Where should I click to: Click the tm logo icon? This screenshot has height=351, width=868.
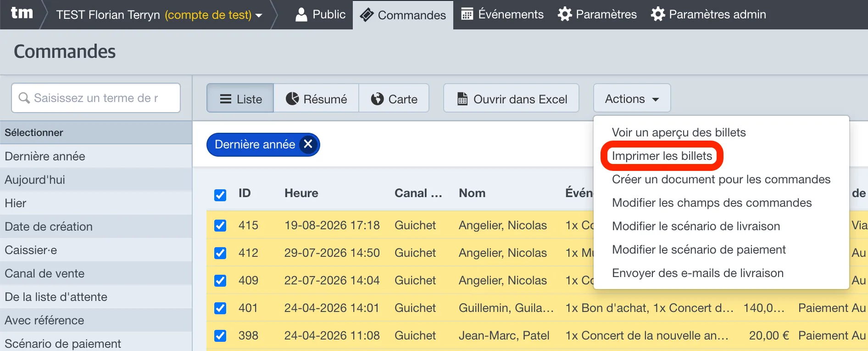(22, 13)
